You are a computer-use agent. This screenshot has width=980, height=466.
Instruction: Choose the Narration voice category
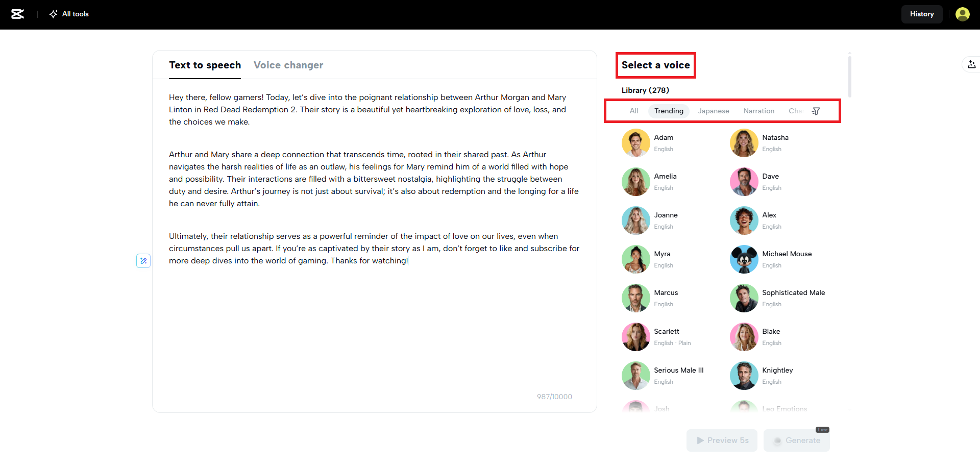pyautogui.click(x=758, y=111)
